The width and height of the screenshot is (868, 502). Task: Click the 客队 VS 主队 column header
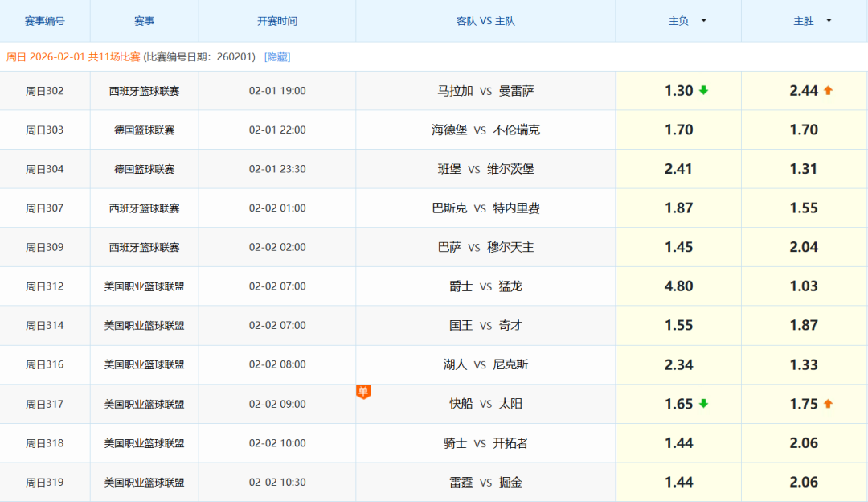485,21
